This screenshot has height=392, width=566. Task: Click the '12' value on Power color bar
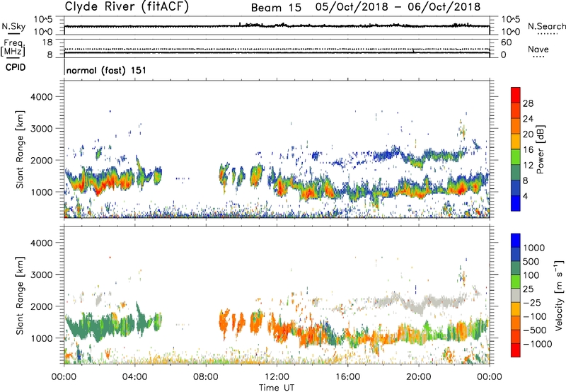pos(528,166)
